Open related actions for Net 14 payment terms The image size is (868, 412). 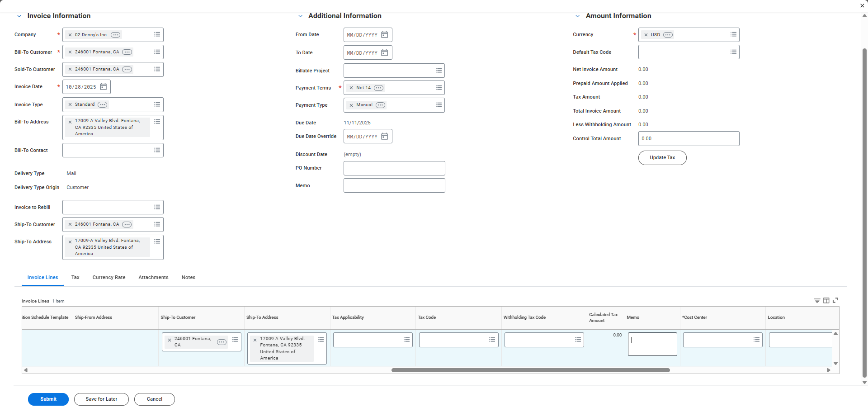(x=378, y=88)
